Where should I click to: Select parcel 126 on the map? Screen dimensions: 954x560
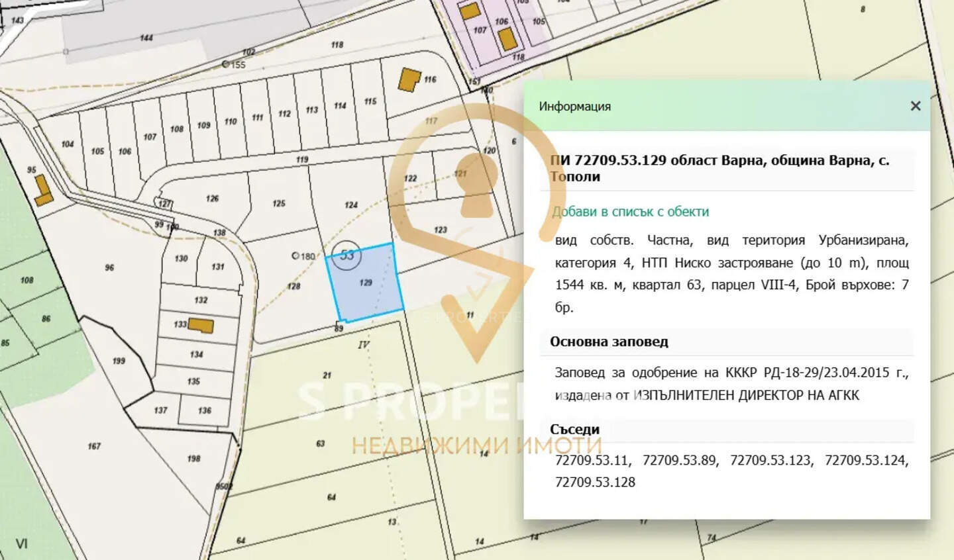coord(212,198)
